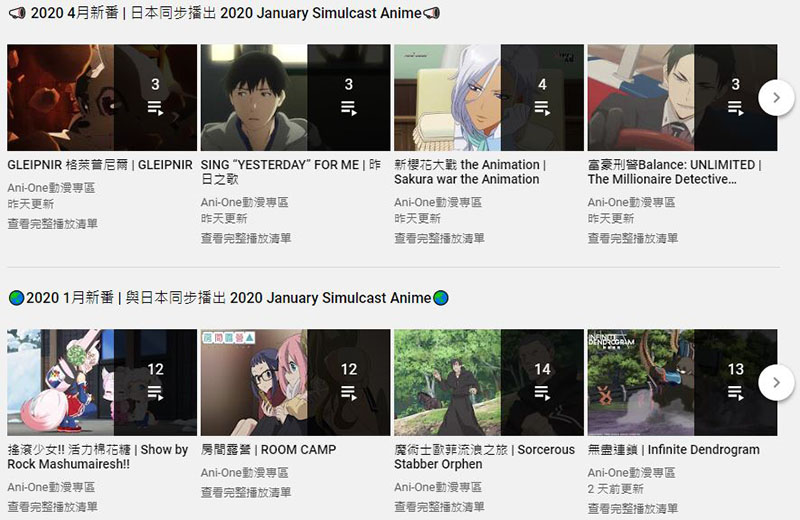
Task: Open the Millionaire Detective thumbnail
Action: pos(682,97)
